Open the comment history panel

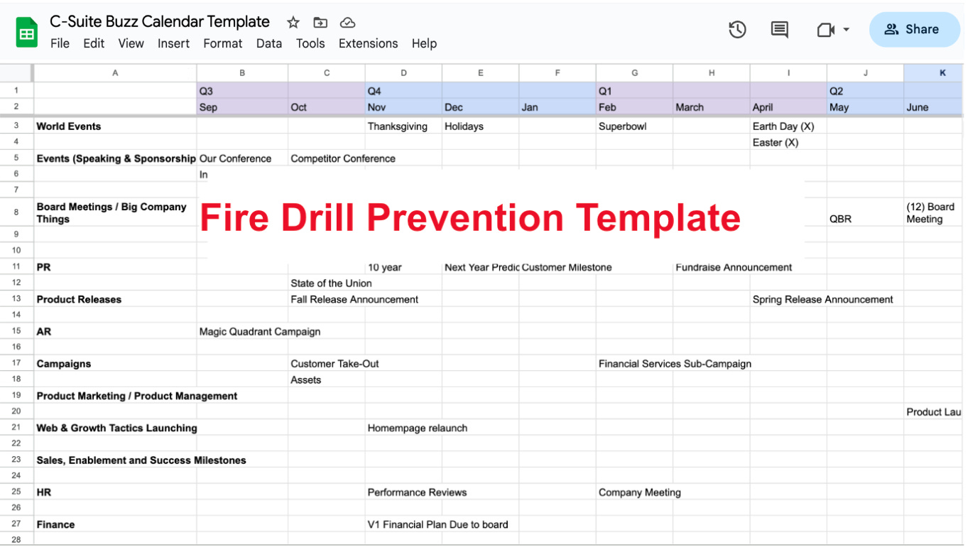pyautogui.click(x=778, y=30)
